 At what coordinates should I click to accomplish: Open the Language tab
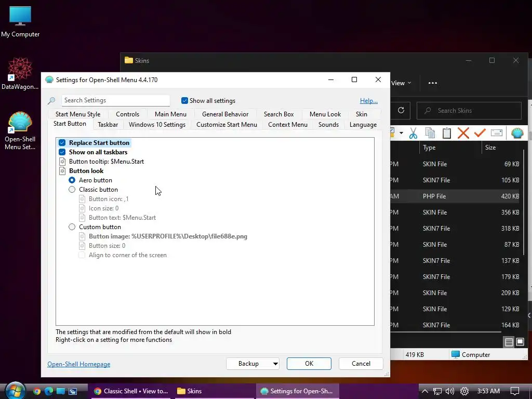(x=363, y=125)
